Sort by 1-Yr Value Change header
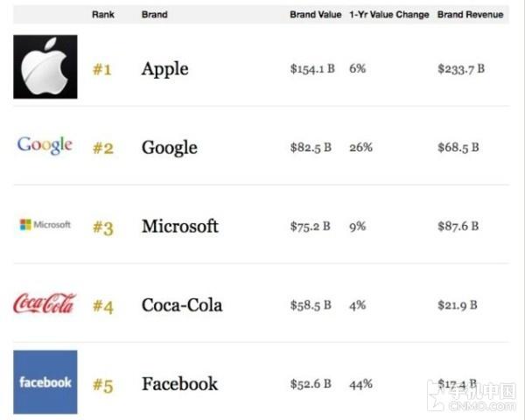525x420 pixels. [389, 15]
